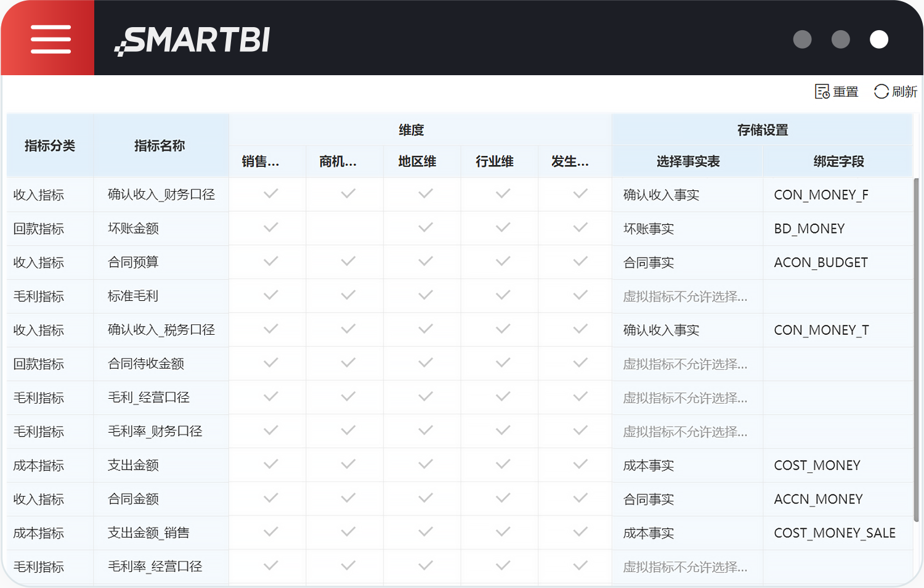The width and height of the screenshot is (924, 588).
Task: Open the hamburger menu
Action: click(x=51, y=39)
